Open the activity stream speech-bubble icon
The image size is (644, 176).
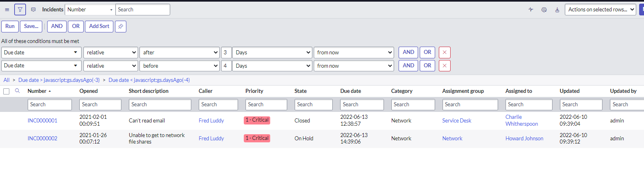(x=33, y=10)
